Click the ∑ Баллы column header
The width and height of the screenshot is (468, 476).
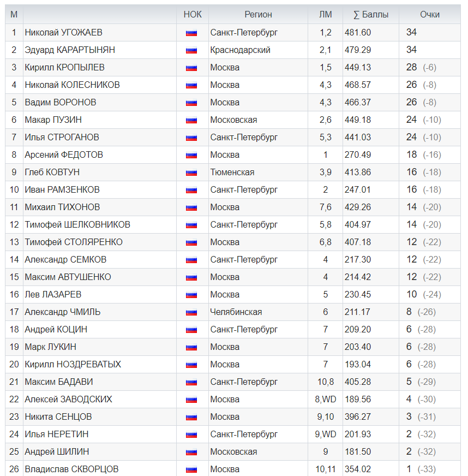[370, 15]
